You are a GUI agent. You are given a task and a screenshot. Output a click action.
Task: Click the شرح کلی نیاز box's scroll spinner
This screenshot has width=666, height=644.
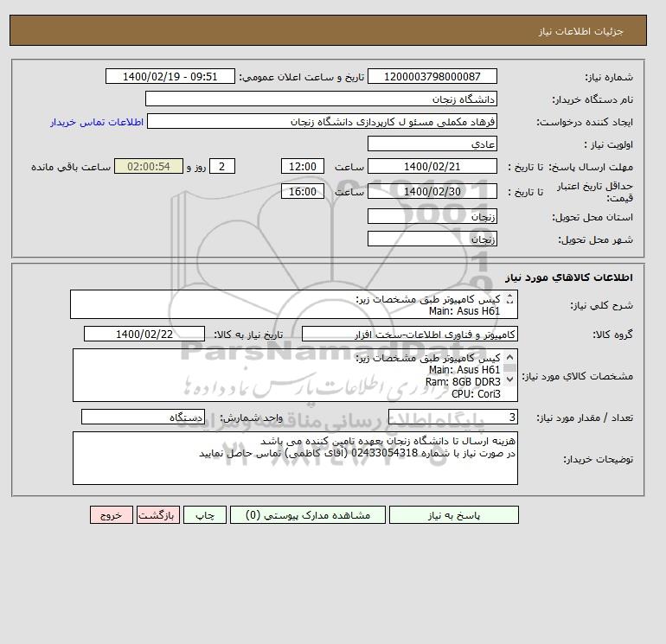(x=510, y=299)
